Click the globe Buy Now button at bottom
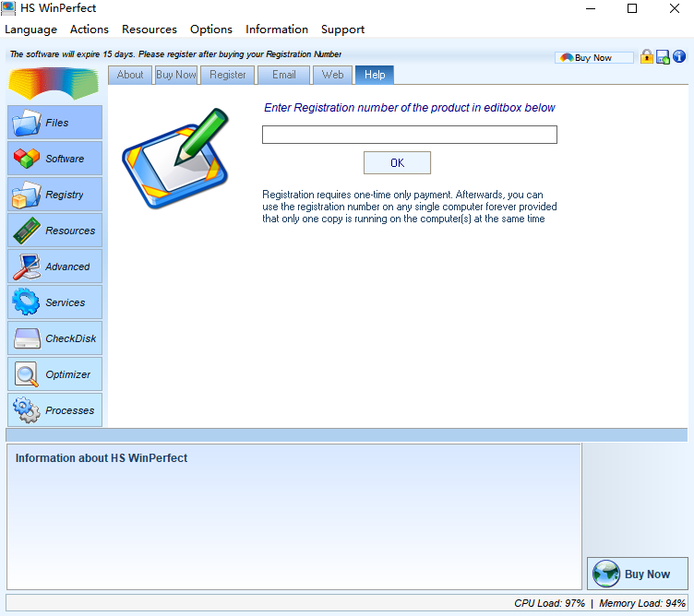 point(638,574)
